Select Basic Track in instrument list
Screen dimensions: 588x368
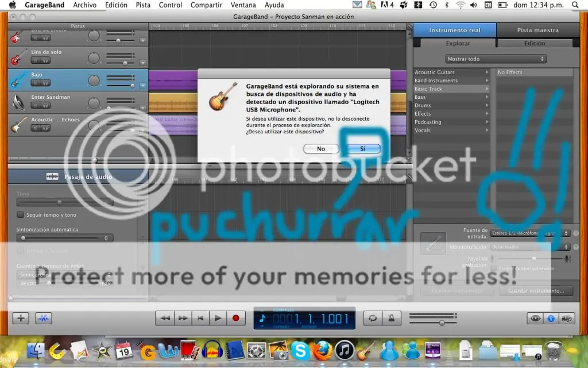[451, 89]
